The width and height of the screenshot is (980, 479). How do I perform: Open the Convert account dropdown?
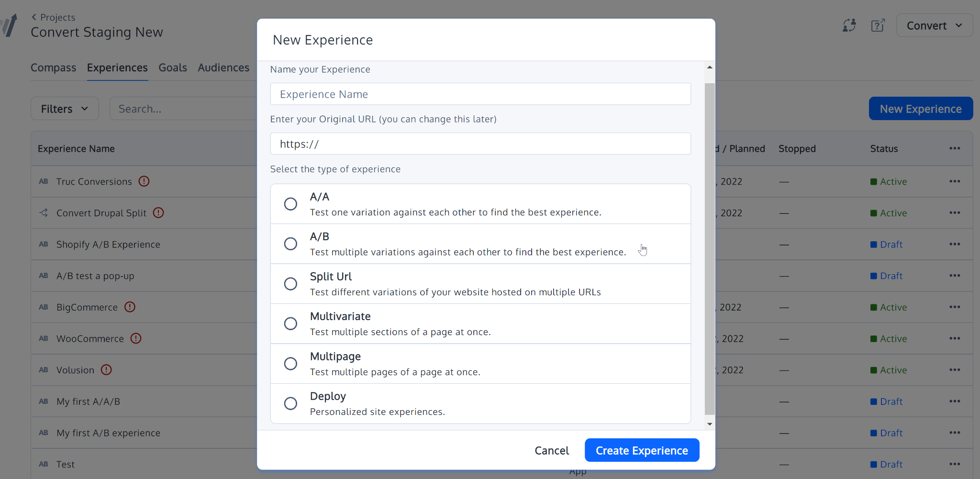pyautogui.click(x=934, y=25)
